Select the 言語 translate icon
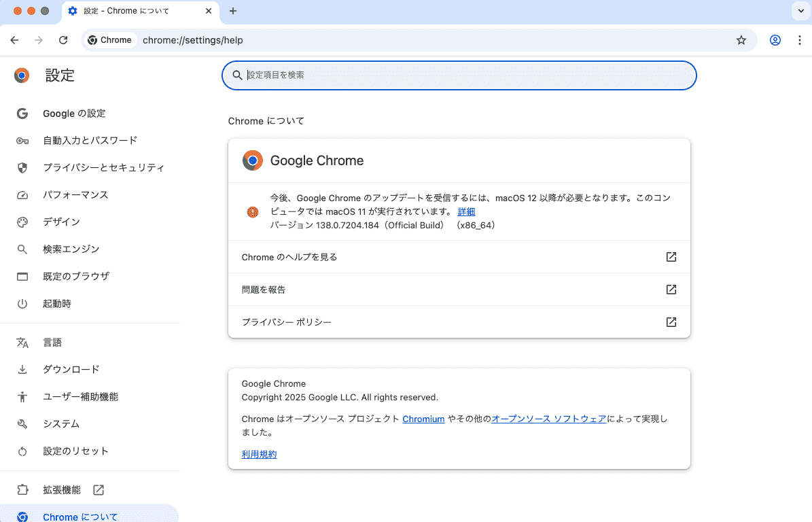 click(x=22, y=343)
